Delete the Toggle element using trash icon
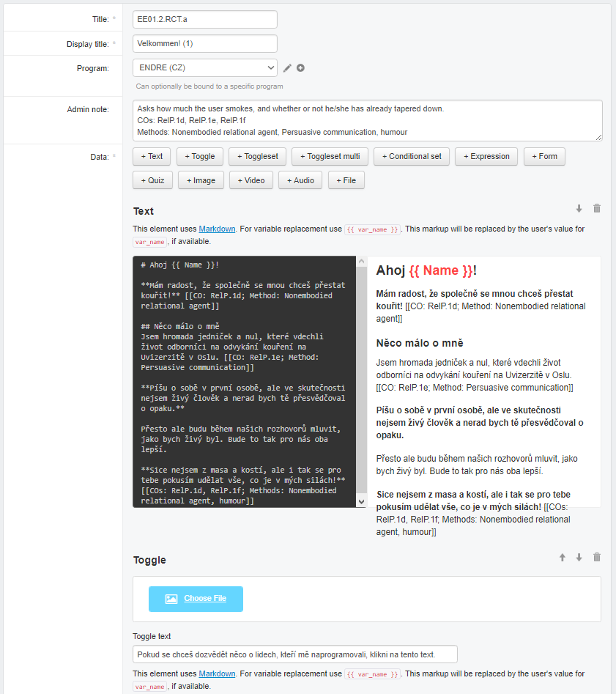The width and height of the screenshot is (616, 694). [x=596, y=558]
